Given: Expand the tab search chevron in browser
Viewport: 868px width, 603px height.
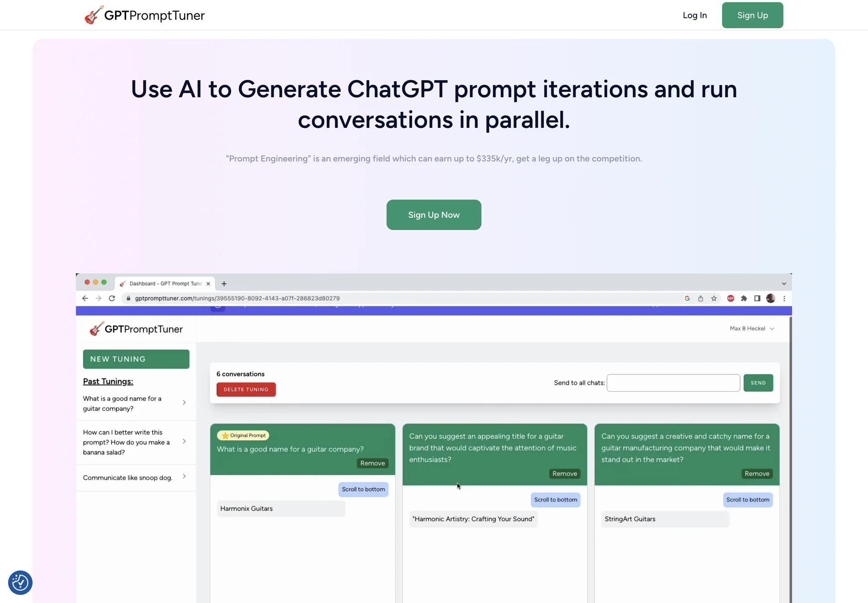Looking at the screenshot, I should coord(784,283).
